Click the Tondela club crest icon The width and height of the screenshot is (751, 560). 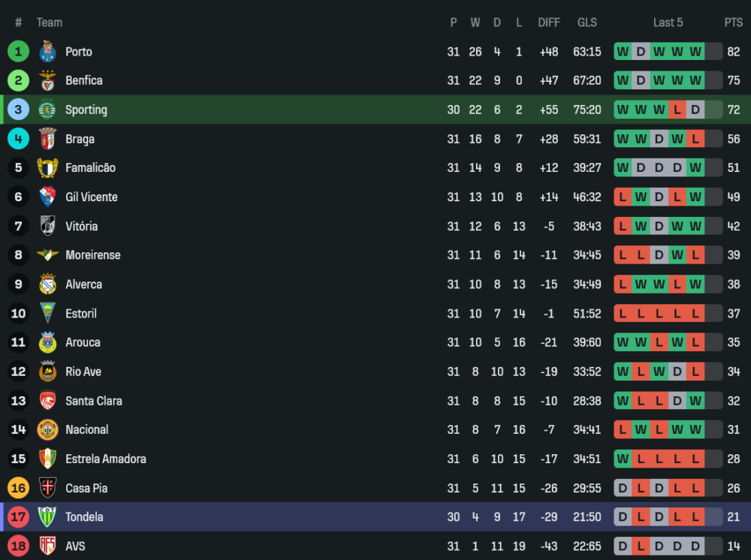click(47, 517)
